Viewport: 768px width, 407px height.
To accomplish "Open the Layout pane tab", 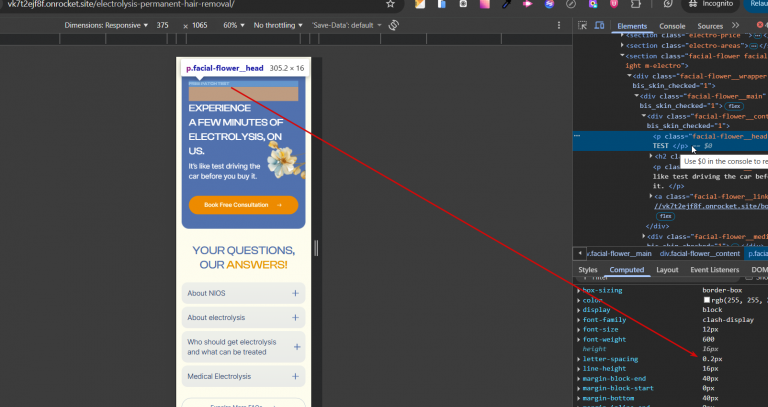I will (x=667, y=270).
